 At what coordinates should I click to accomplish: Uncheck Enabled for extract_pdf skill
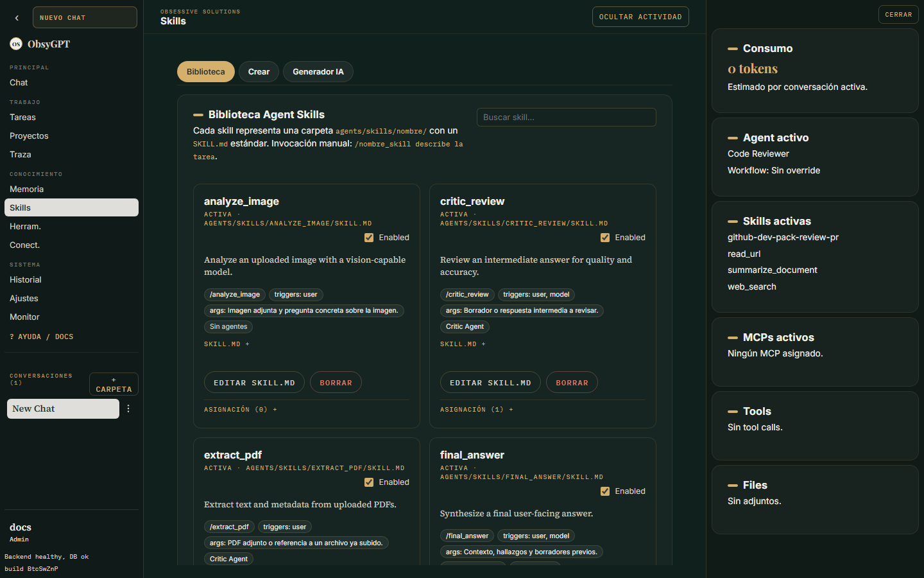(x=369, y=482)
